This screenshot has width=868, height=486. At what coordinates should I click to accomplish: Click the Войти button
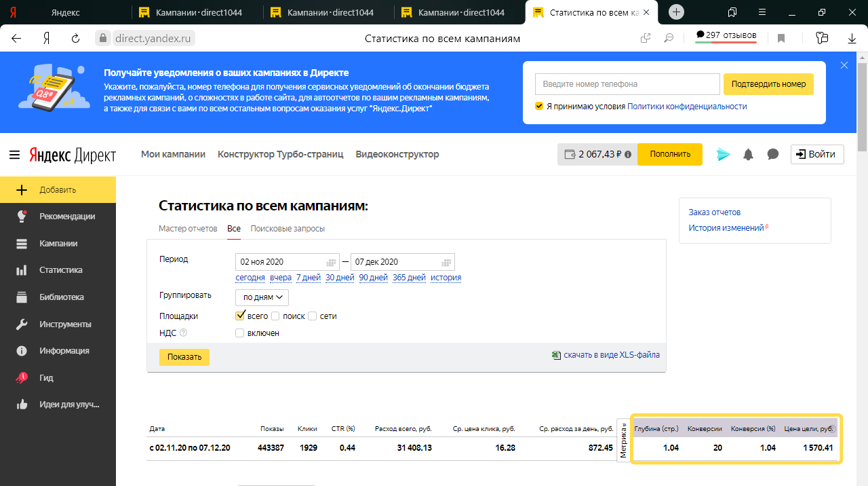pos(817,154)
